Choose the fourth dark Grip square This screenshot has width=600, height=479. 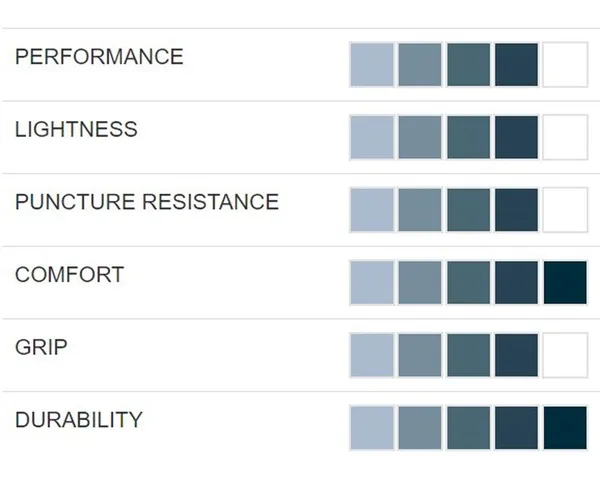click(517, 355)
